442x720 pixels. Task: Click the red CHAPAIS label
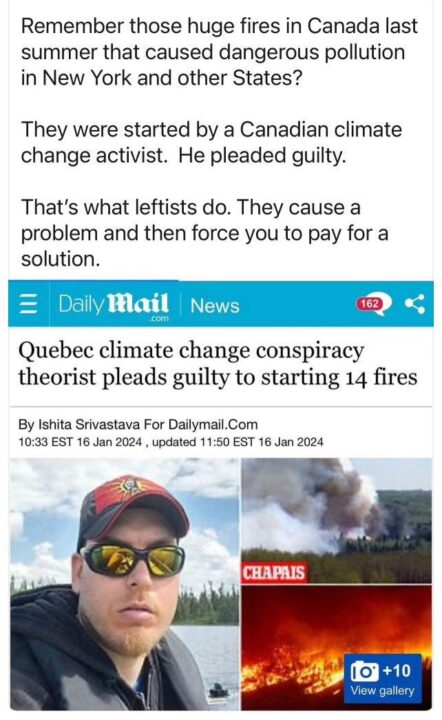click(x=273, y=573)
